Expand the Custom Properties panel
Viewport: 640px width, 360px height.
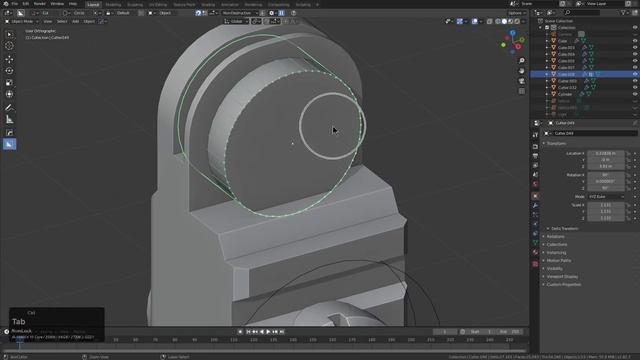(563, 284)
